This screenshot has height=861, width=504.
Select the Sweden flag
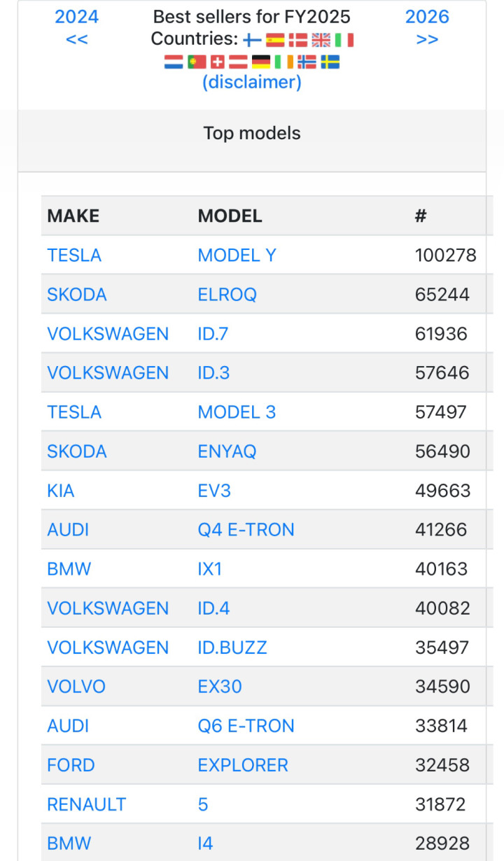[x=330, y=62]
